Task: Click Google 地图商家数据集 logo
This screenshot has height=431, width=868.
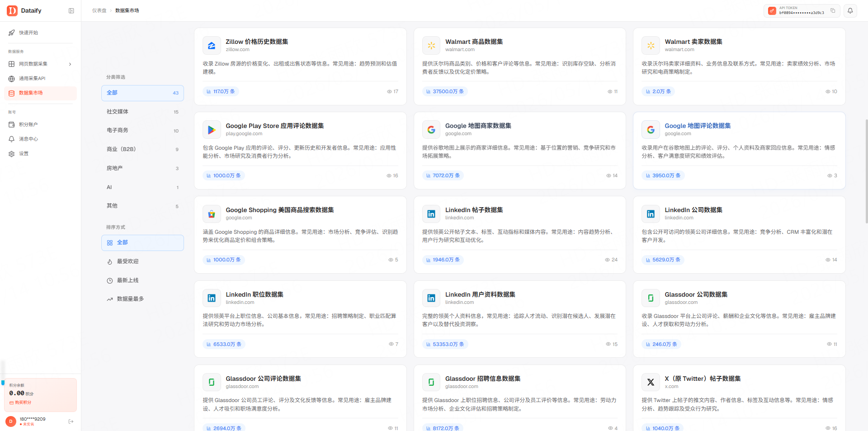Action: click(431, 130)
